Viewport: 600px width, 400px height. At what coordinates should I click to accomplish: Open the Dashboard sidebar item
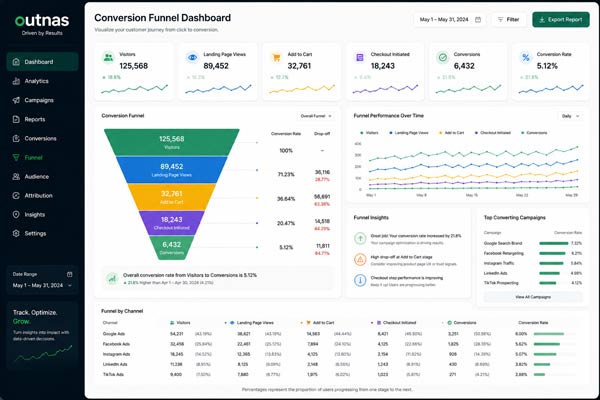[x=42, y=62]
